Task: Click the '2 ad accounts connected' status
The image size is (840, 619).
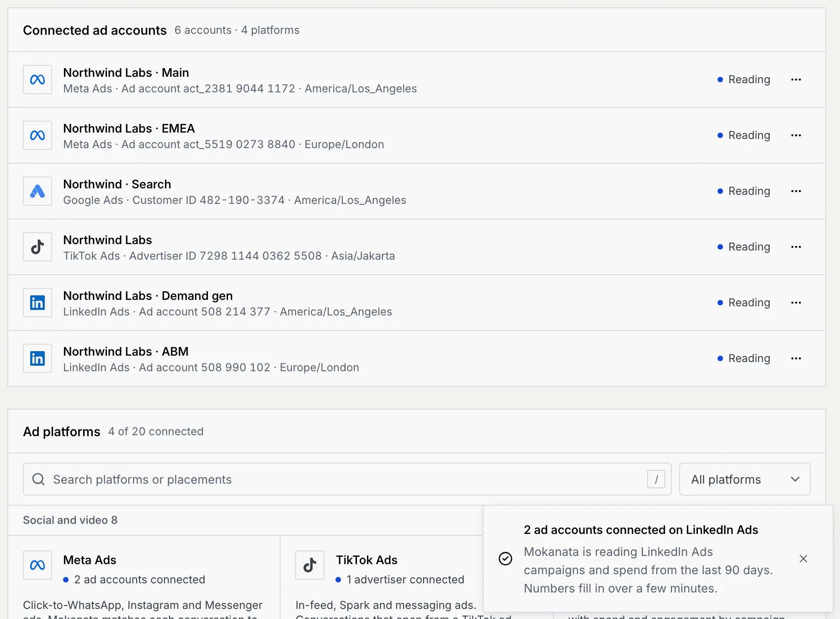Action: pyautogui.click(x=134, y=580)
